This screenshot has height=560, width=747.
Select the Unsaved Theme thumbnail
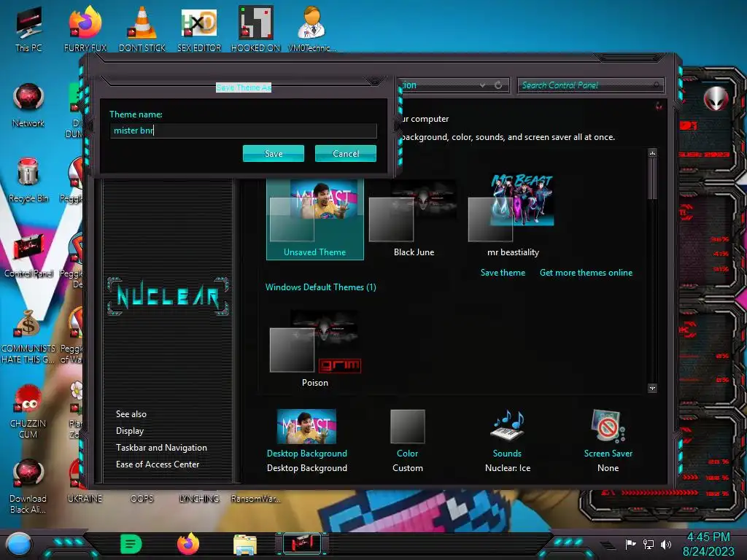pos(315,219)
